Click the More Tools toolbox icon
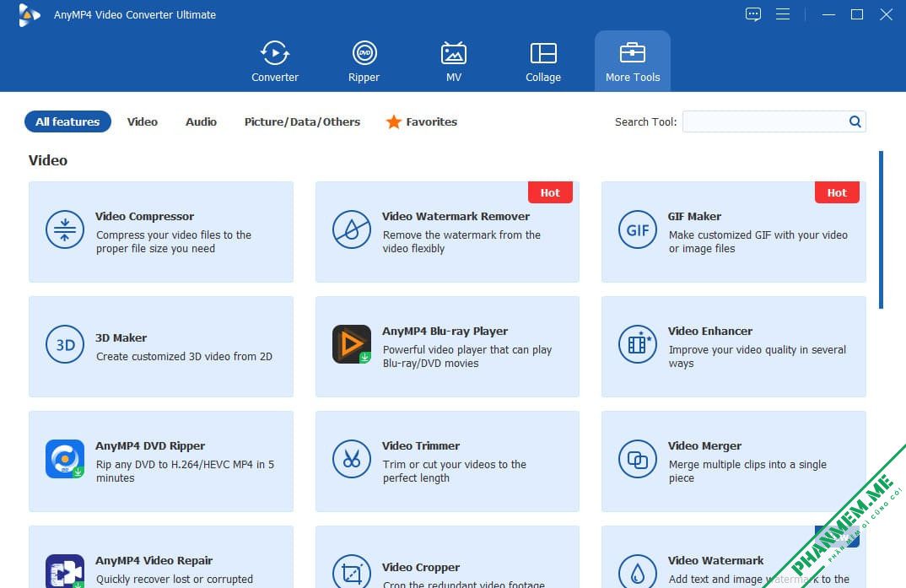Viewport: 906px width, 588px height. [x=632, y=52]
